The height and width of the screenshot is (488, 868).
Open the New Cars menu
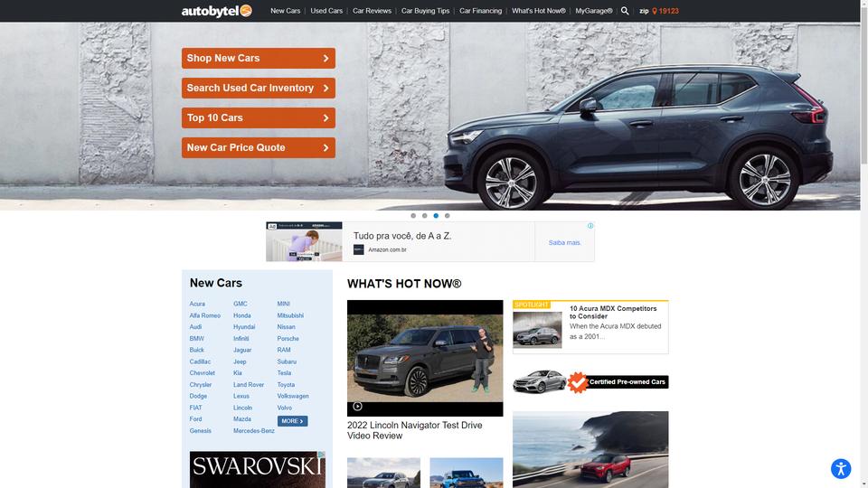[x=285, y=11]
